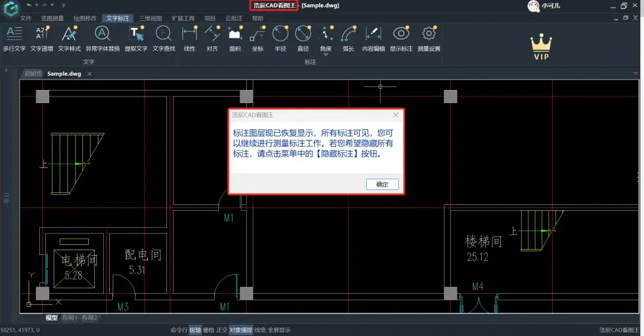Select the 多行文字 multiline text tool
Viewport: 644px width, 336px height.
click(x=14, y=39)
